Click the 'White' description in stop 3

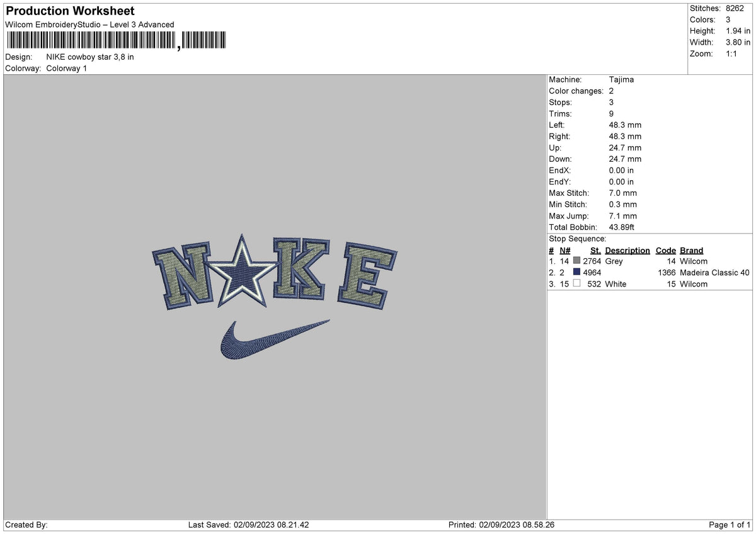(x=616, y=284)
